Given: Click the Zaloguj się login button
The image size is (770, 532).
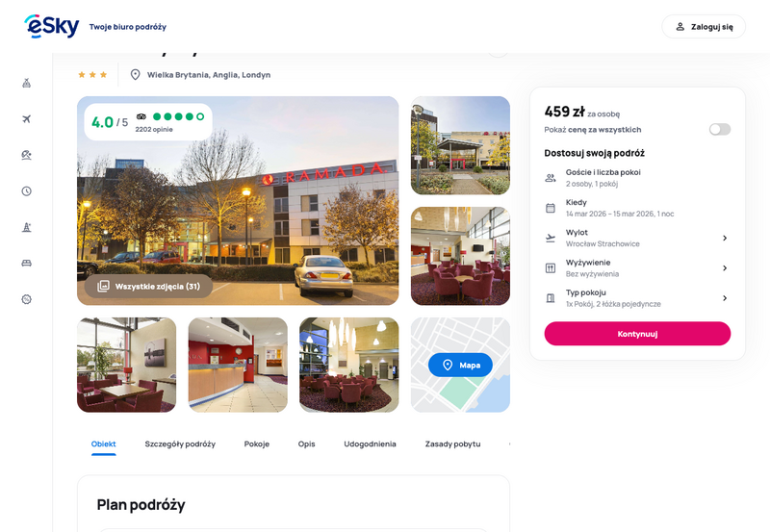Looking at the screenshot, I should tap(704, 27).
